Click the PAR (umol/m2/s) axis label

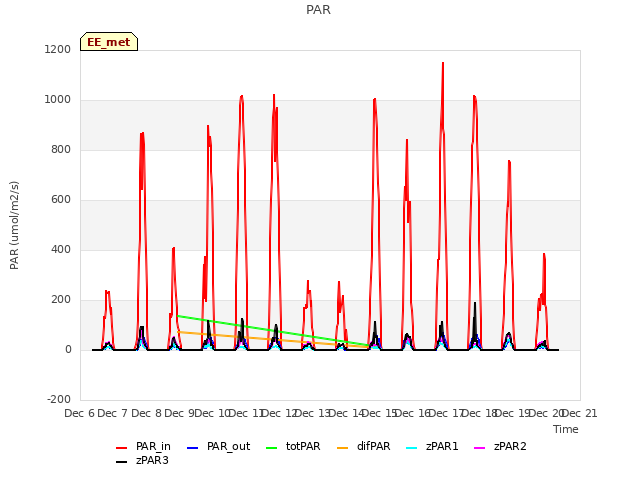(14, 225)
